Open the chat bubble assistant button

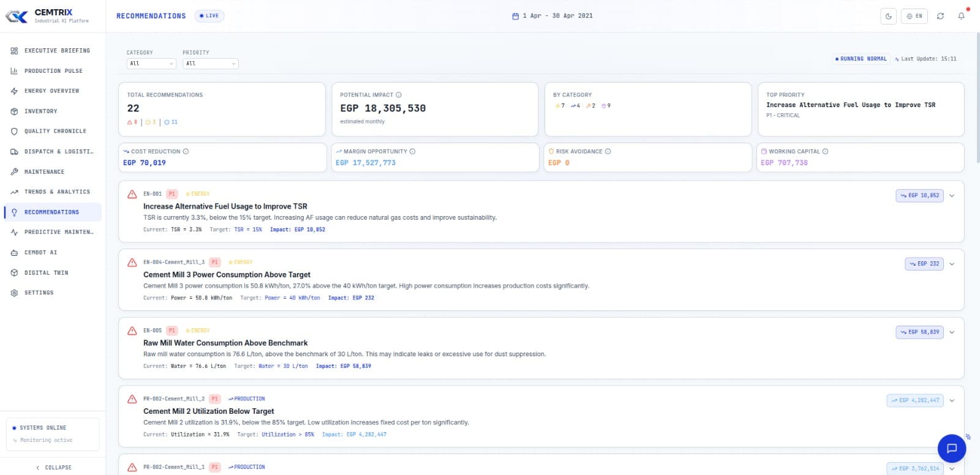click(x=952, y=448)
